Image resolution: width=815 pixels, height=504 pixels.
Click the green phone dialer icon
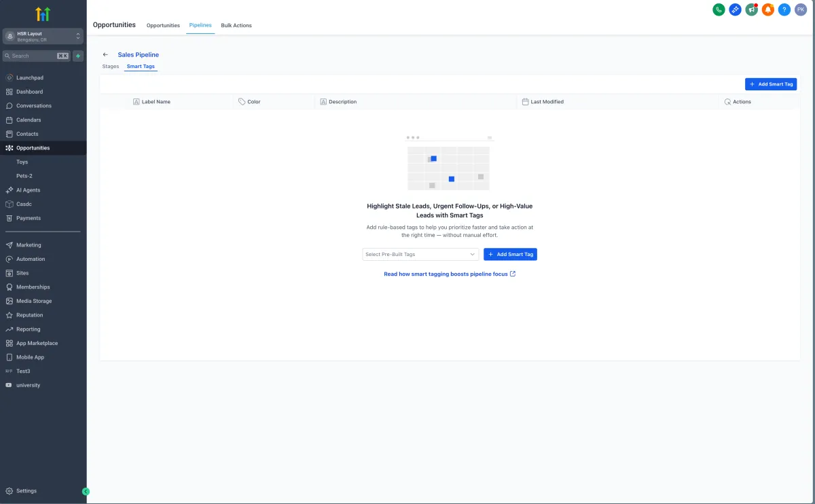pos(719,10)
